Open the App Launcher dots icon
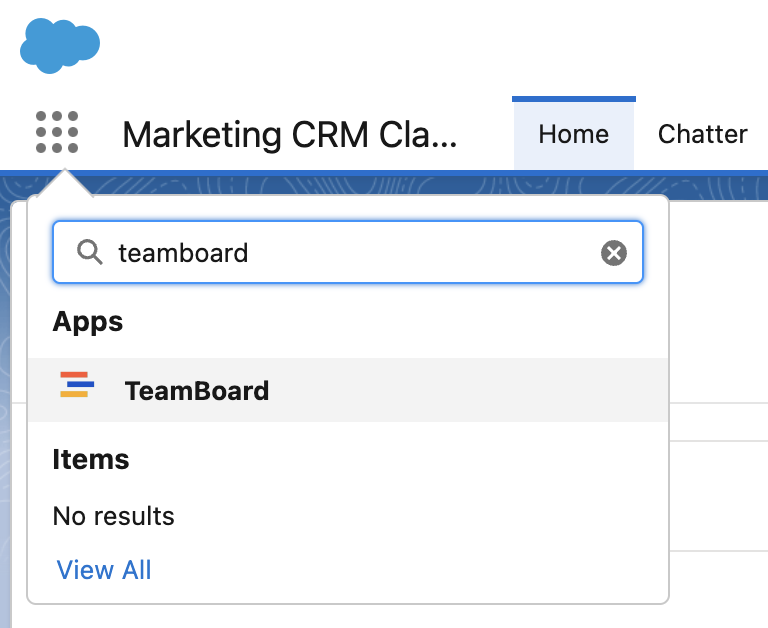 coord(57,132)
